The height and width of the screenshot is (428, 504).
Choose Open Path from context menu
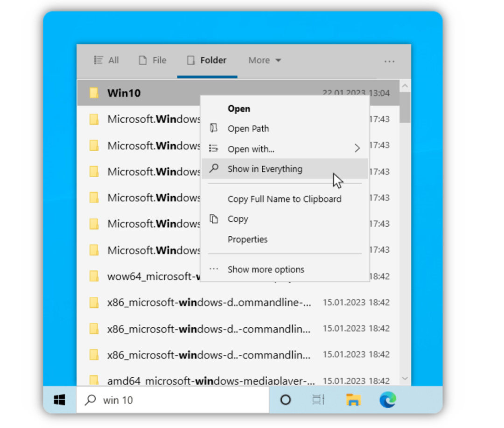285,129
